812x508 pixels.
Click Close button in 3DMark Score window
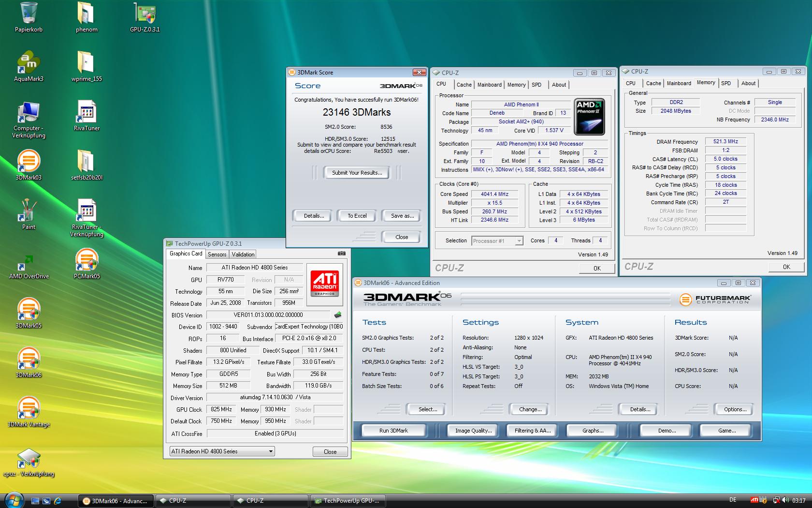click(401, 237)
